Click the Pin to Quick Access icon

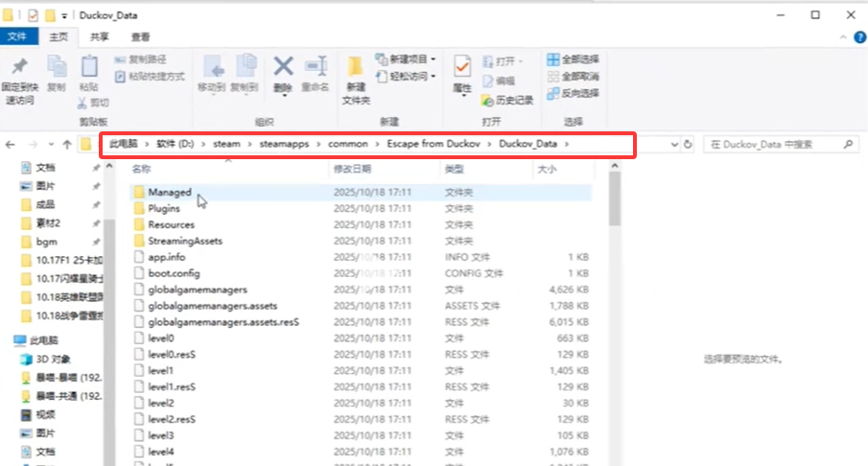click(x=19, y=70)
